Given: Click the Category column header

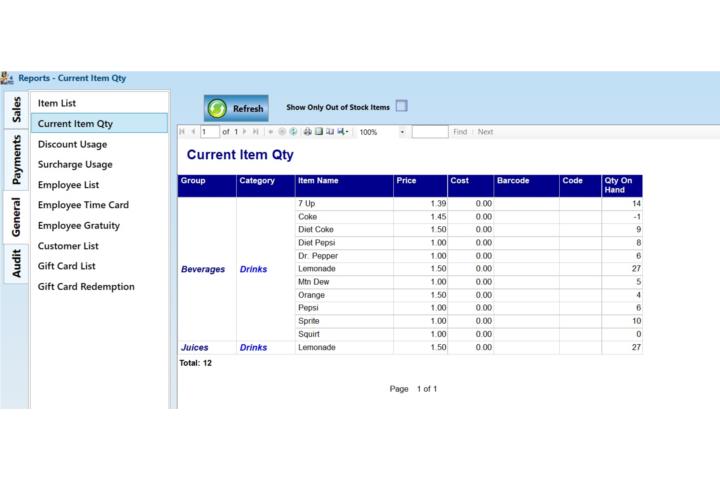Looking at the screenshot, I should [266, 186].
